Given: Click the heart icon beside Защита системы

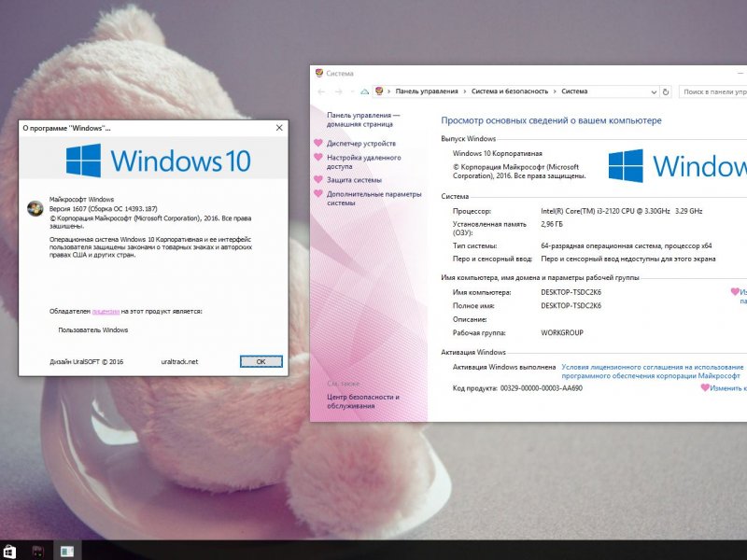Looking at the screenshot, I should (x=318, y=179).
